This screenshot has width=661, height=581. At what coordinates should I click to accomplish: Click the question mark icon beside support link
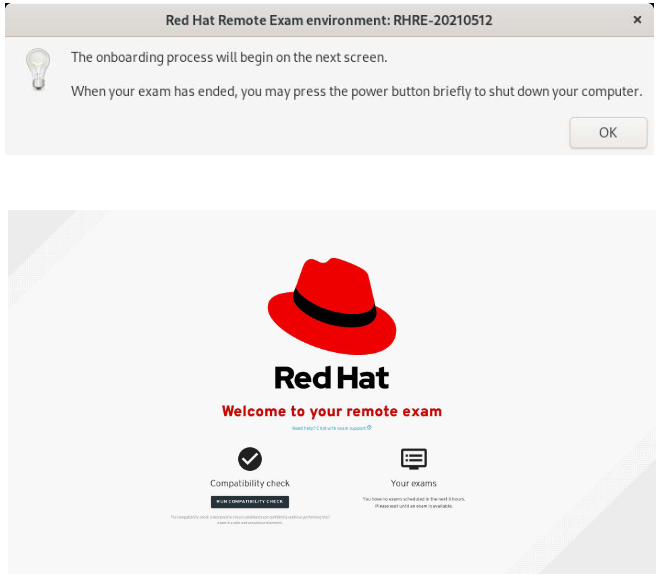369,428
